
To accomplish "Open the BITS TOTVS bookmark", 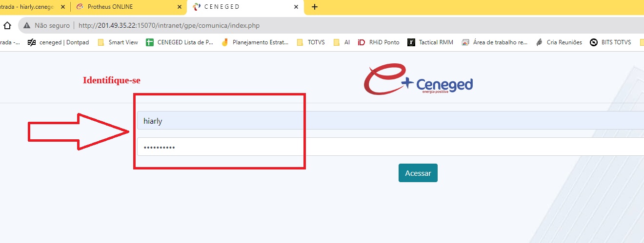I will pyautogui.click(x=610, y=42).
